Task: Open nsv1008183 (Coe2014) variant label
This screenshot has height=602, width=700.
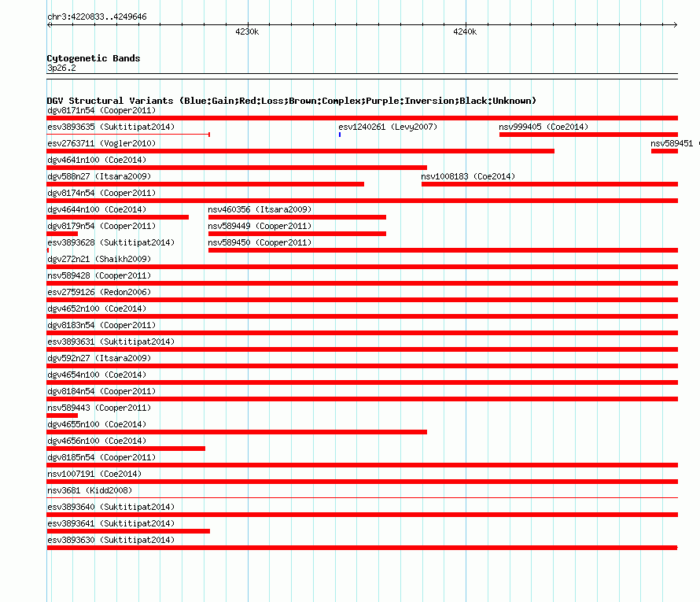Action: (x=468, y=176)
